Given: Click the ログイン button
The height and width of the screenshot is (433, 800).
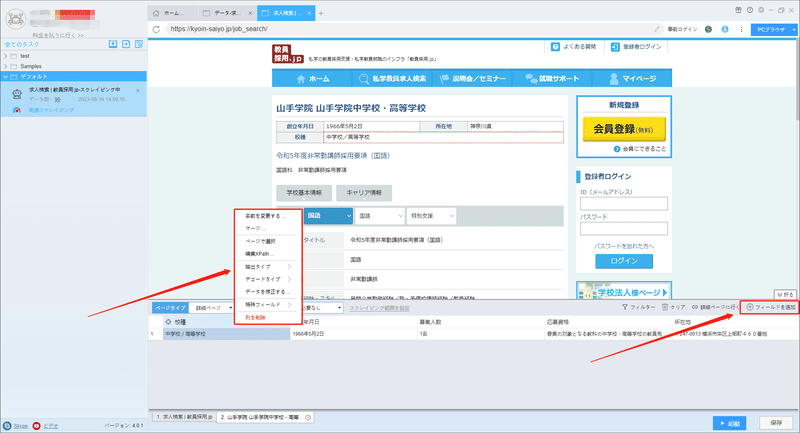Looking at the screenshot, I should [x=623, y=261].
